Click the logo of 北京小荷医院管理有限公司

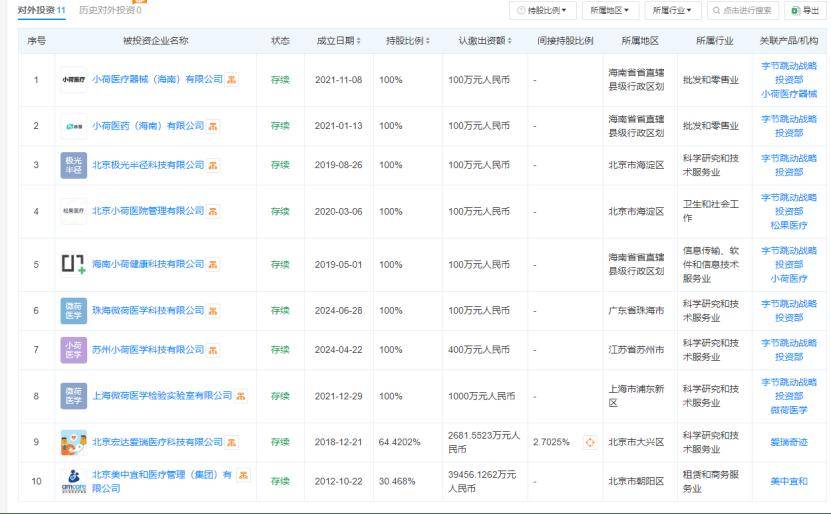(74, 211)
